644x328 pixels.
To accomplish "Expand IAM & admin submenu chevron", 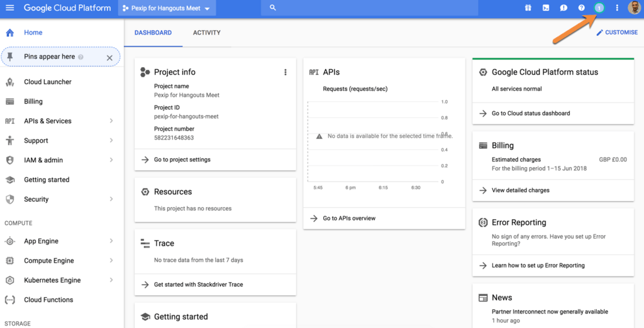I will pos(111,160).
